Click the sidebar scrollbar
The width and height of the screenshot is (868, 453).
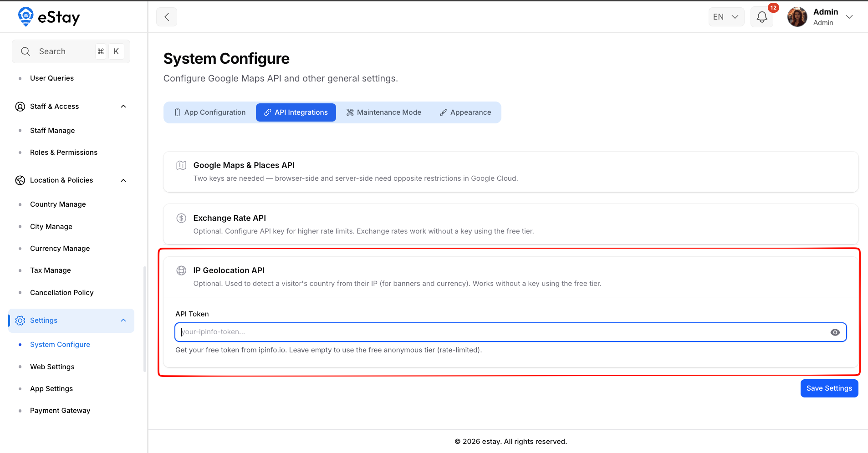click(x=145, y=319)
